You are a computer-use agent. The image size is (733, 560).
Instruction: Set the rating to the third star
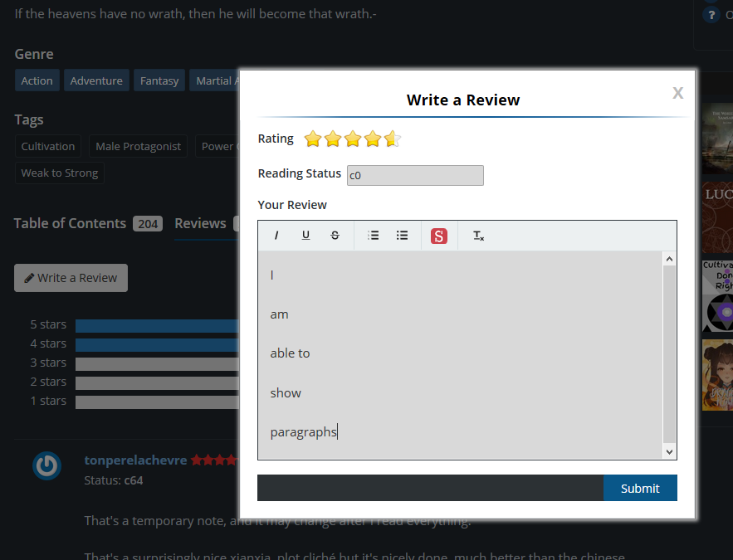click(353, 139)
